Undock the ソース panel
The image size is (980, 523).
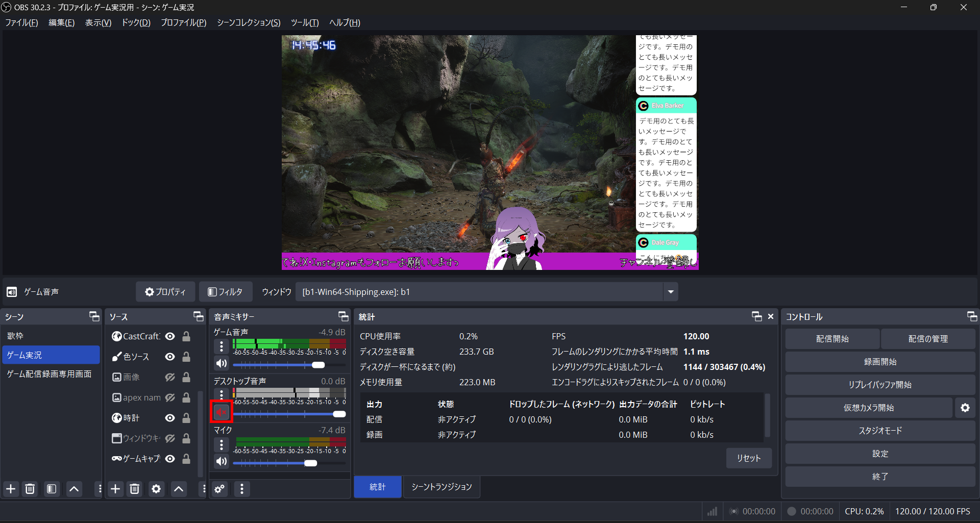point(199,316)
